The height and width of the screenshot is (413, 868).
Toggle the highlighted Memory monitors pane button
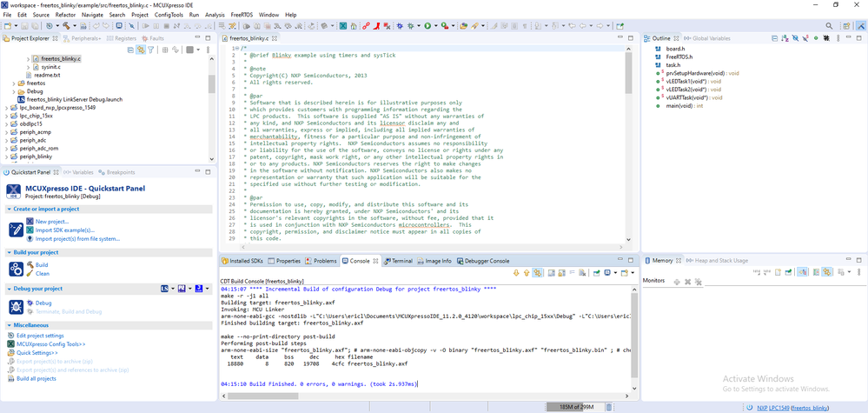803,272
